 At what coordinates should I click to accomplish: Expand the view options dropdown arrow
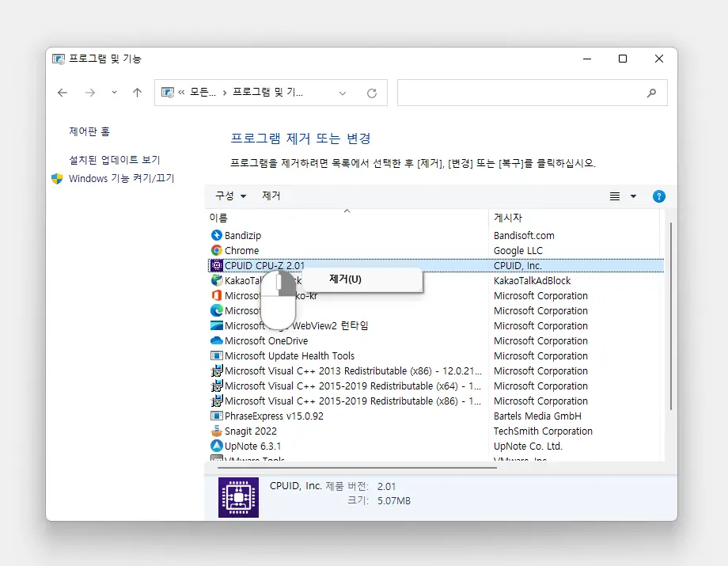pyautogui.click(x=633, y=196)
